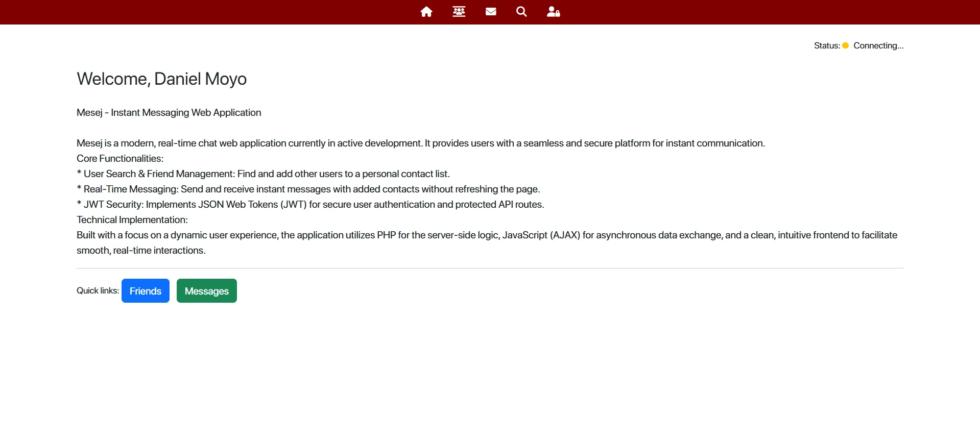Image resolution: width=980 pixels, height=440 pixels.
Task: Click the "Core Functionalities:" line
Action: (120, 159)
